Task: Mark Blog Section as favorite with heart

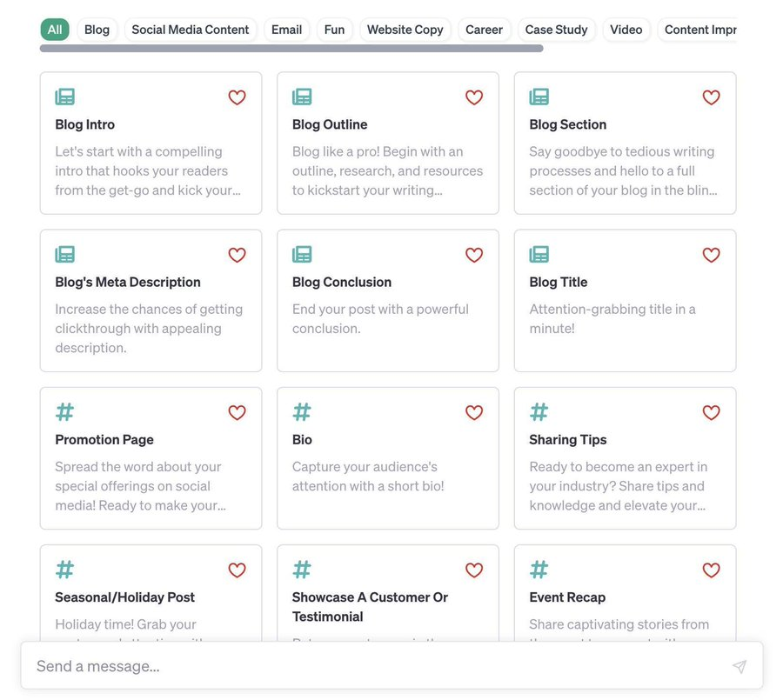Action: [x=711, y=97]
